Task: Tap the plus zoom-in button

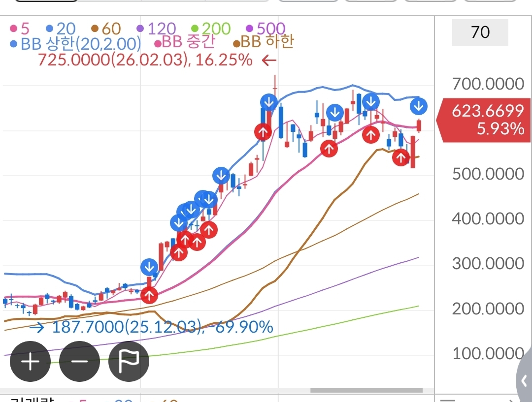Action: (30, 362)
